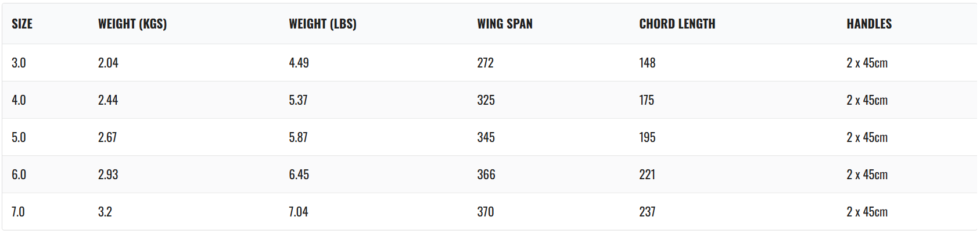
Task: Click the 5.37 lbs weight value
Action: coord(298,100)
